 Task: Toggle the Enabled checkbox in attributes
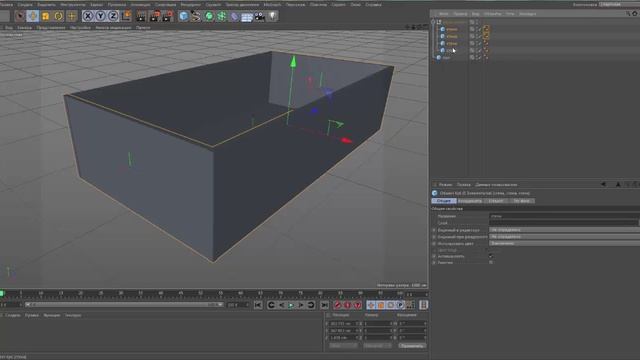491,256
